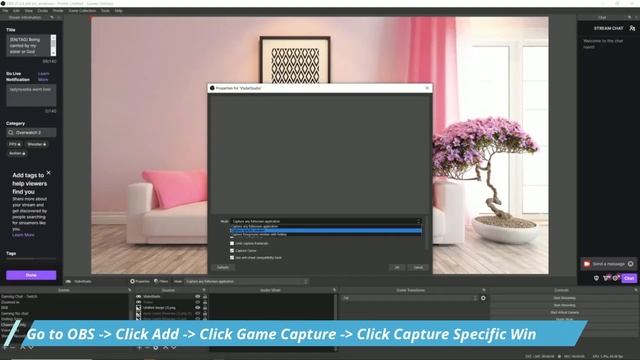Choose Capture any fullscreen application in list
This screenshot has width=640, height=360.
(326, 226)
